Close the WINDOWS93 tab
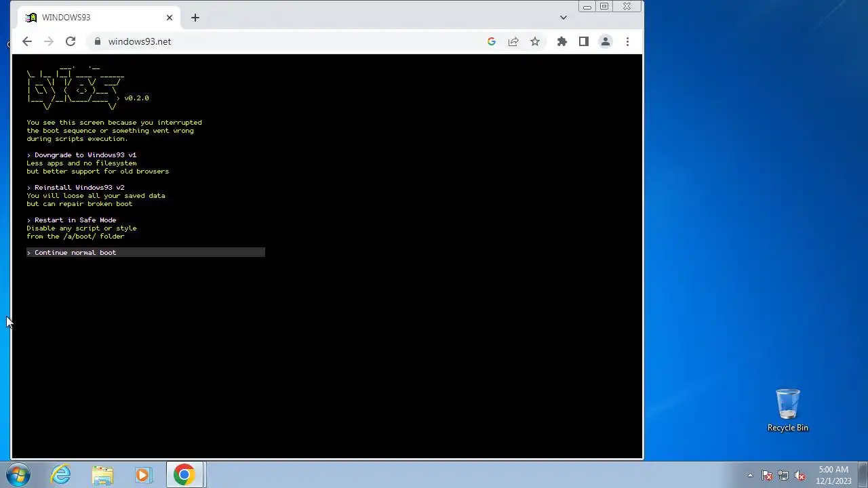 pos(170,18)
